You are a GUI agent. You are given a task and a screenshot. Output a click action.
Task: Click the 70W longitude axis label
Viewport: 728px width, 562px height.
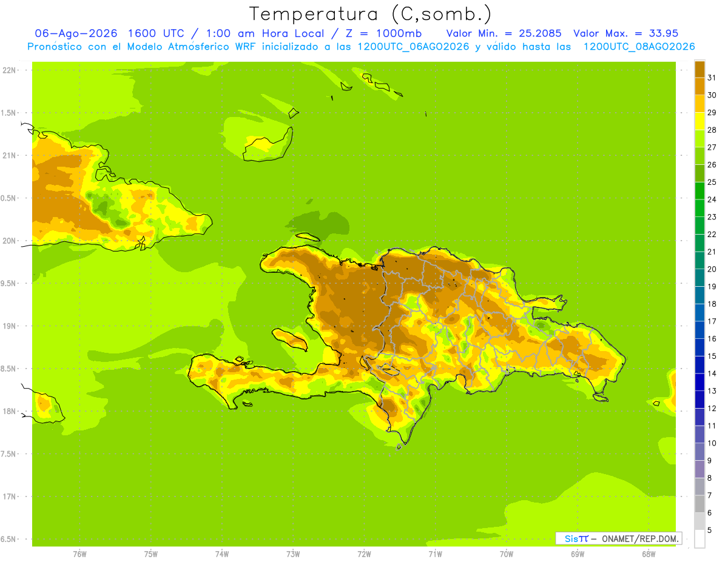tap(507, 554)
